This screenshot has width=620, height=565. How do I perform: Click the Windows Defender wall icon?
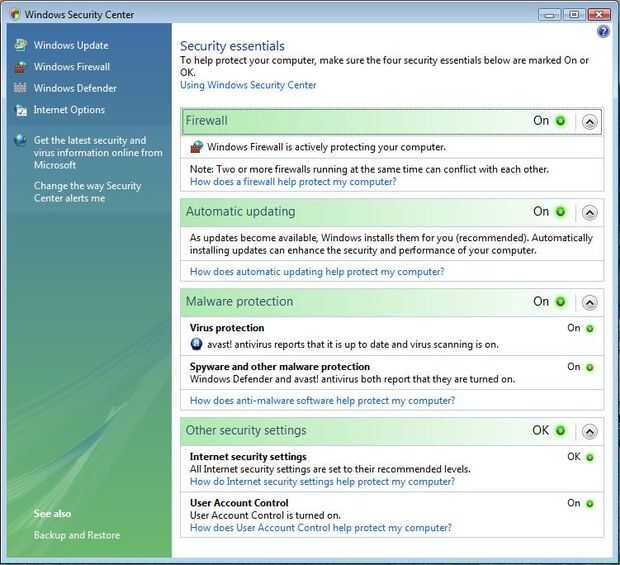click(20, 88)
